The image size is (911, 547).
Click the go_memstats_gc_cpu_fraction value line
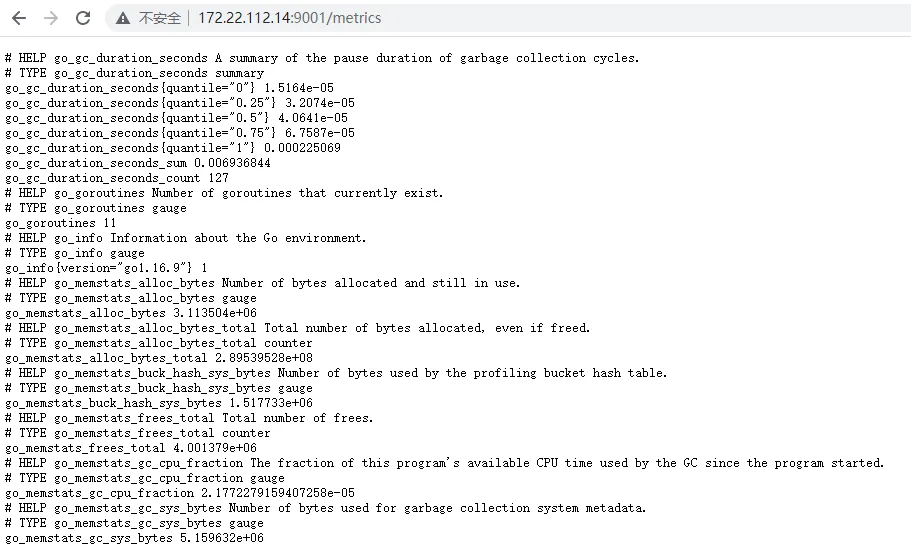(x=180, y=493)
